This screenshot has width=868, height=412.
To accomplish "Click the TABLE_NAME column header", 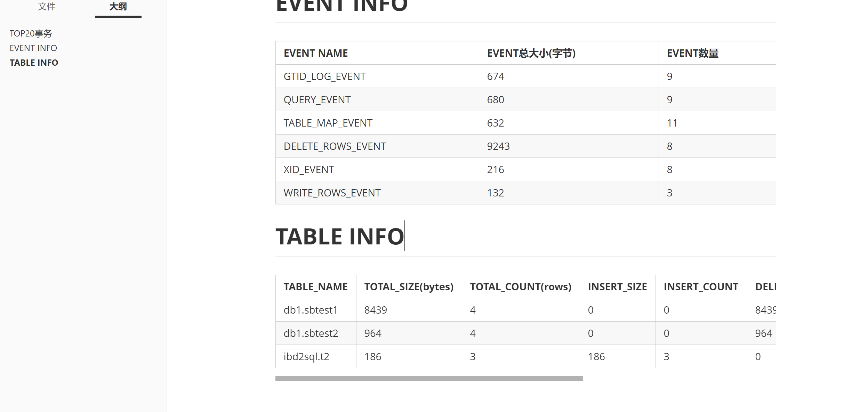I will [x=315, y=287].
